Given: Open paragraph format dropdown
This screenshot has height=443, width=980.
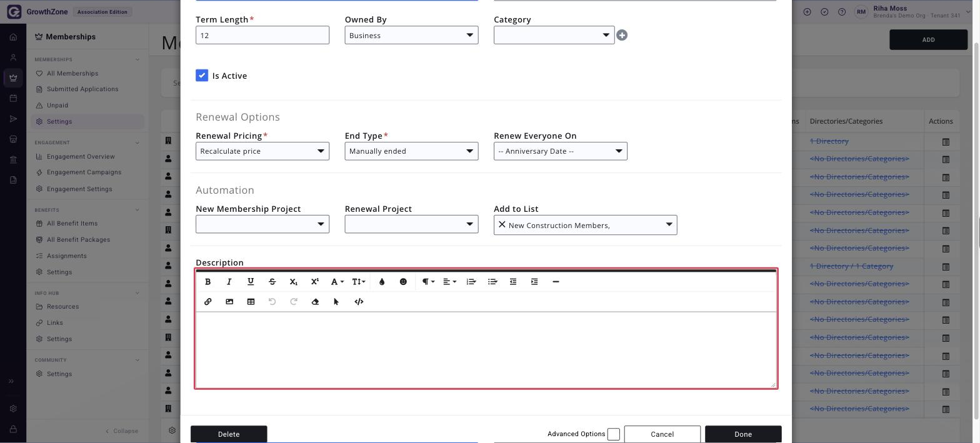Looking at the screenshot, I should point(428,282).
